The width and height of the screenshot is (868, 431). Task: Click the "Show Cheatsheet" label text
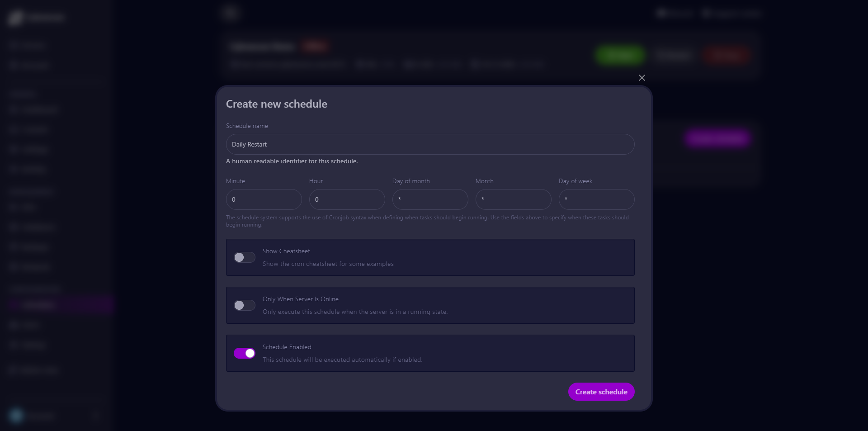[286, 251]
